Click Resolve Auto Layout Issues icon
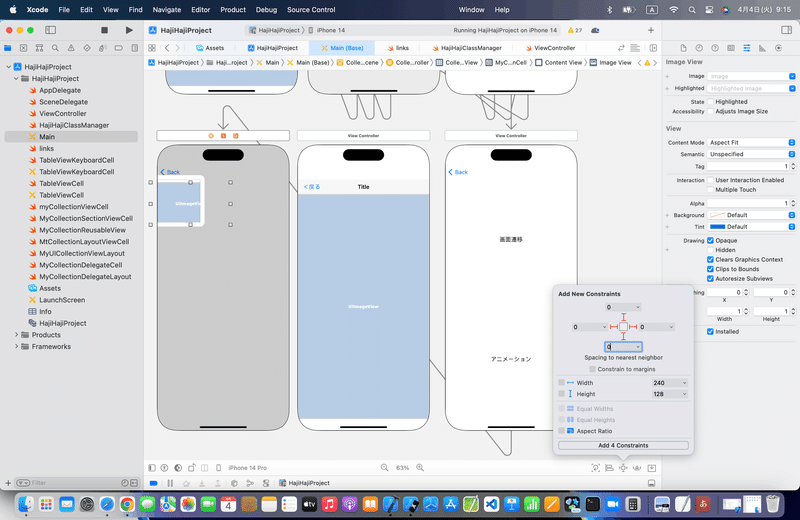This screenshot has height=520, width=800. click(637, 468)
